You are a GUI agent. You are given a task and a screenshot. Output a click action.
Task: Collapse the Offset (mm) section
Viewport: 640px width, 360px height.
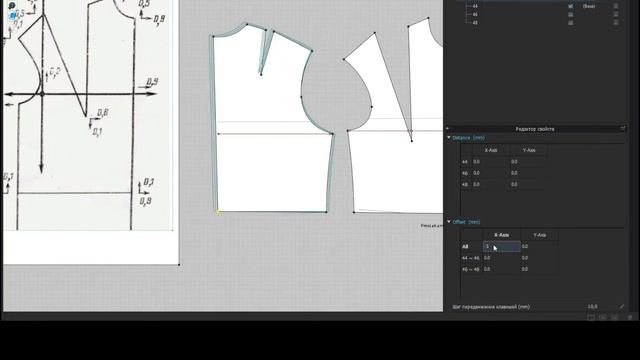[449, 222]
